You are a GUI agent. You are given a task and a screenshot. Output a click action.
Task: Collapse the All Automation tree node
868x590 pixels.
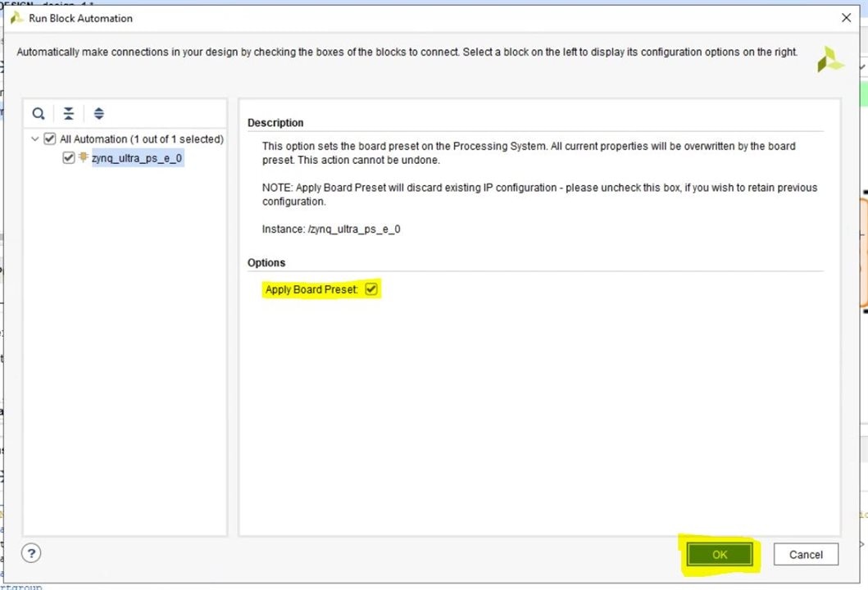coord(35,139)
